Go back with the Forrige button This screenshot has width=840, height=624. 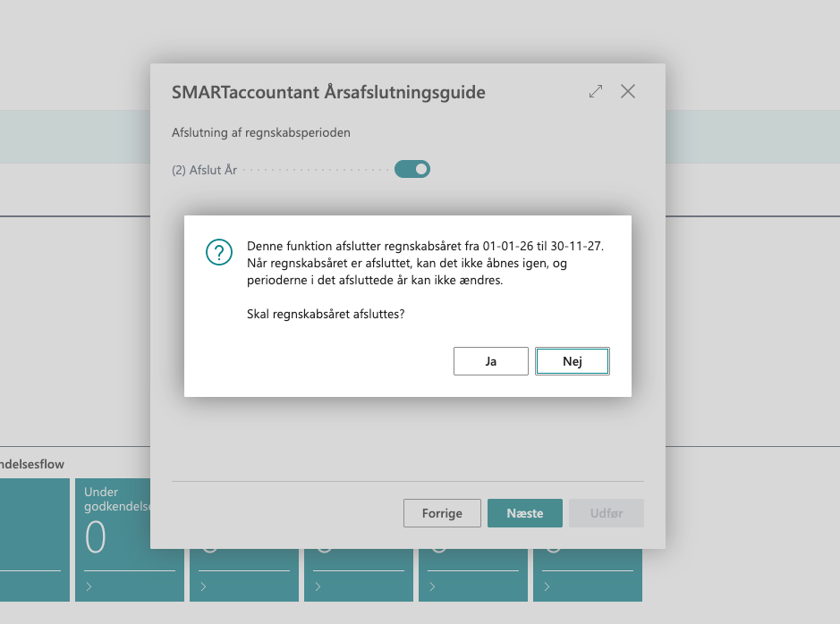click(x=442, y=513)
